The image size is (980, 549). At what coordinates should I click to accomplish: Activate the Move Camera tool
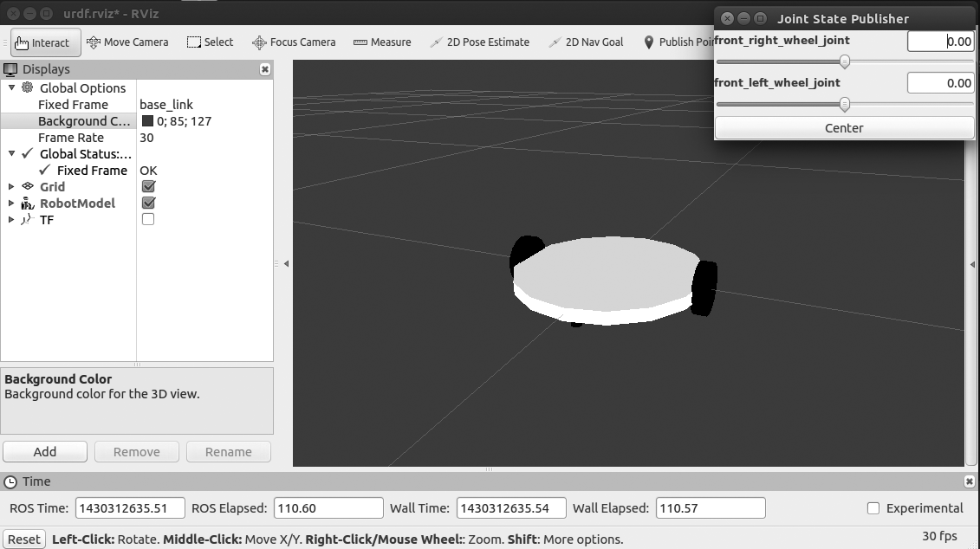click(x=127, y=42)
